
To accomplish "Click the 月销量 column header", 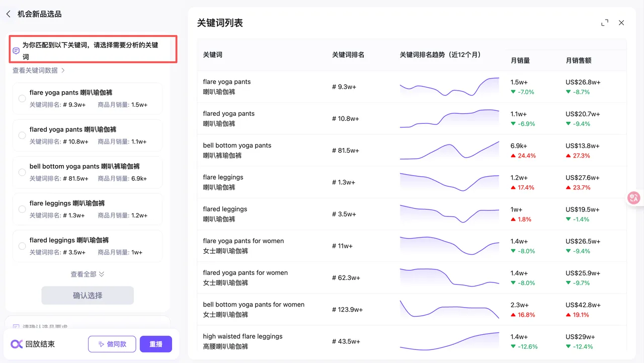I will (520, 60).
